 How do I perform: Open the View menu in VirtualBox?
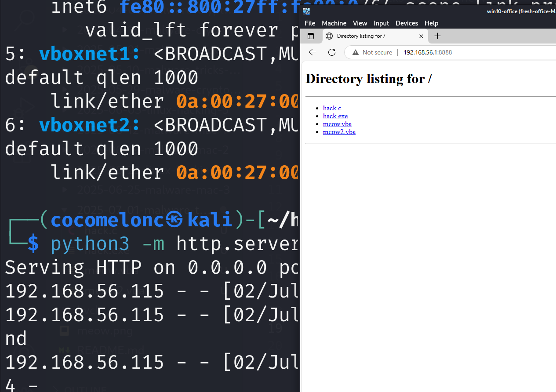tap(360, 23)
